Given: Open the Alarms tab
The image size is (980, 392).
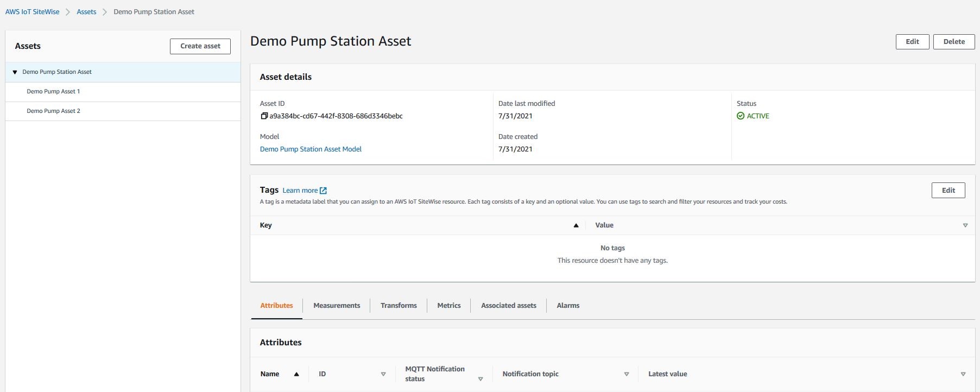Looking at the screenshot, I should pos(568,306).
